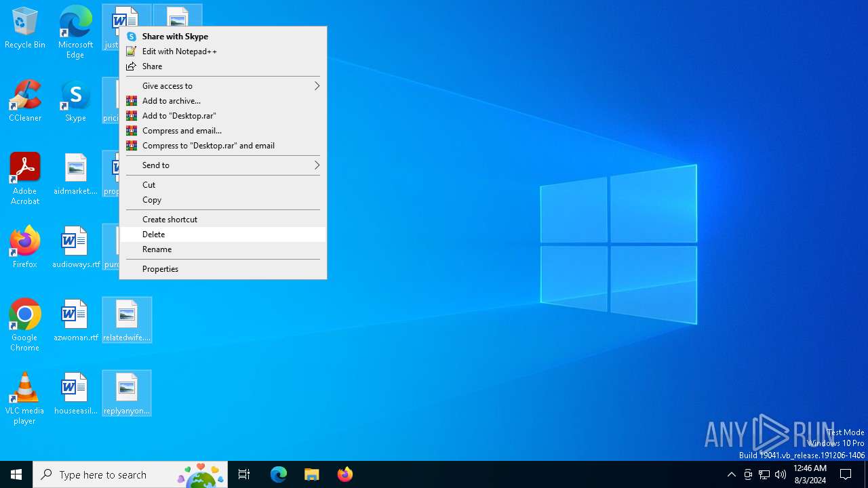Select the Skype desktop shortcut
Image resolution: width=868 pixels, height=488 pixels.
[x=75, y=102]
